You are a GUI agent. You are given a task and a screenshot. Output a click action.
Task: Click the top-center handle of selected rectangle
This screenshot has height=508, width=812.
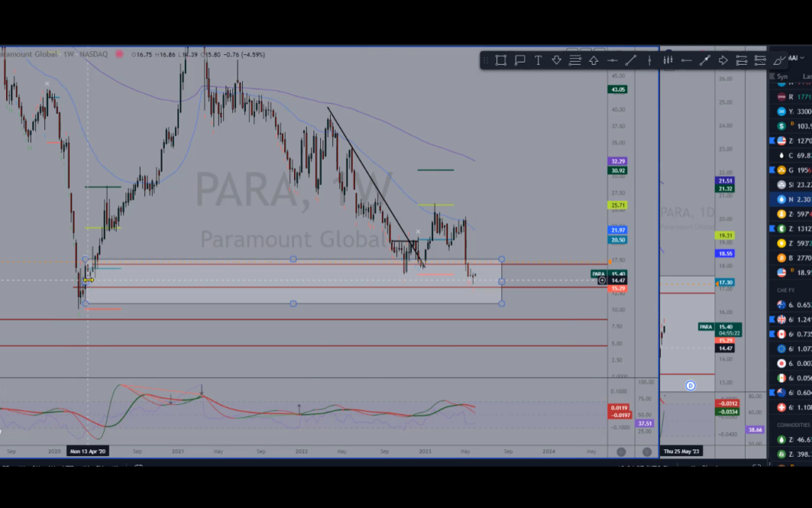coord(293,259)
